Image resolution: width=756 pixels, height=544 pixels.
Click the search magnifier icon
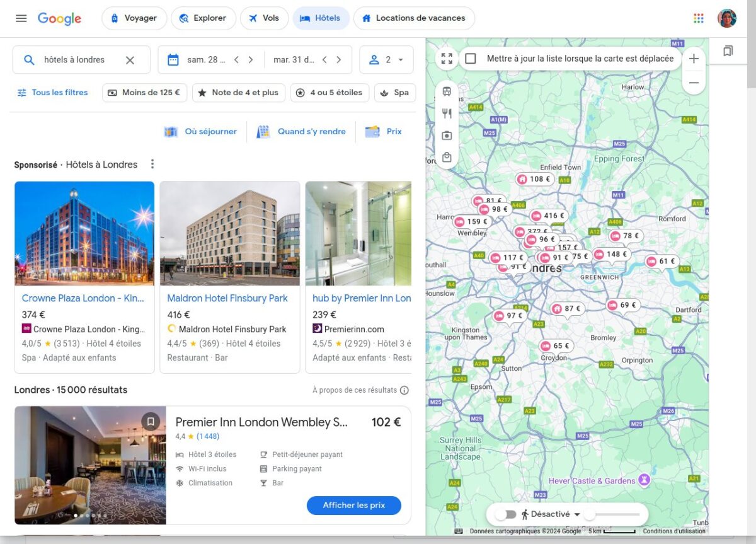[29, 60]
